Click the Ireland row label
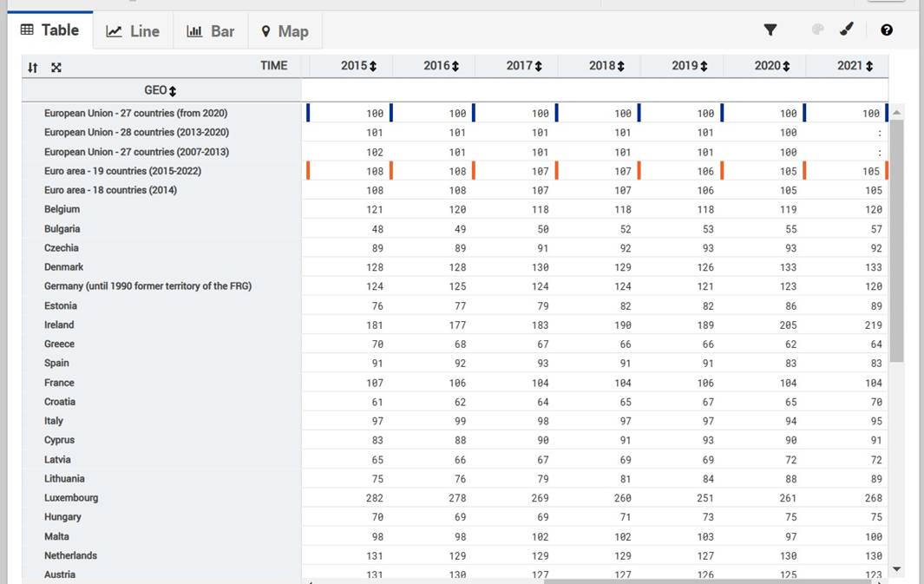924x584 pixels. point(59,325)
